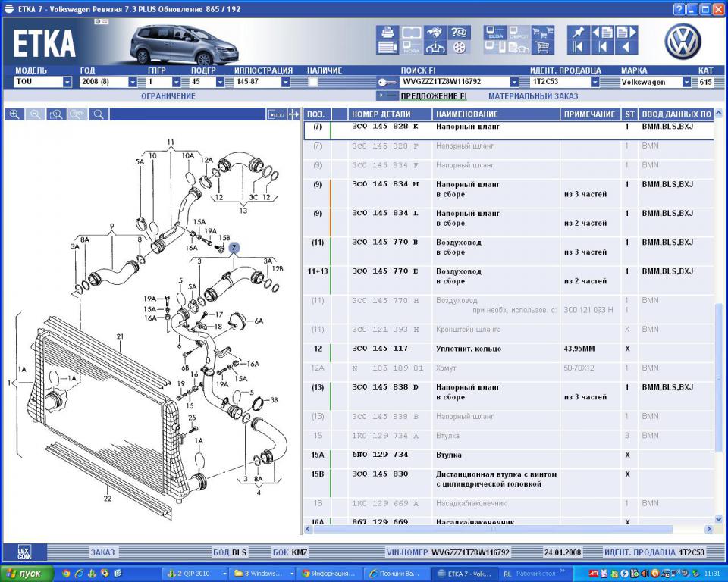Screen dimensions: 728x582
Task: Click the КАТ field showing 615
Action: point(706,82)
